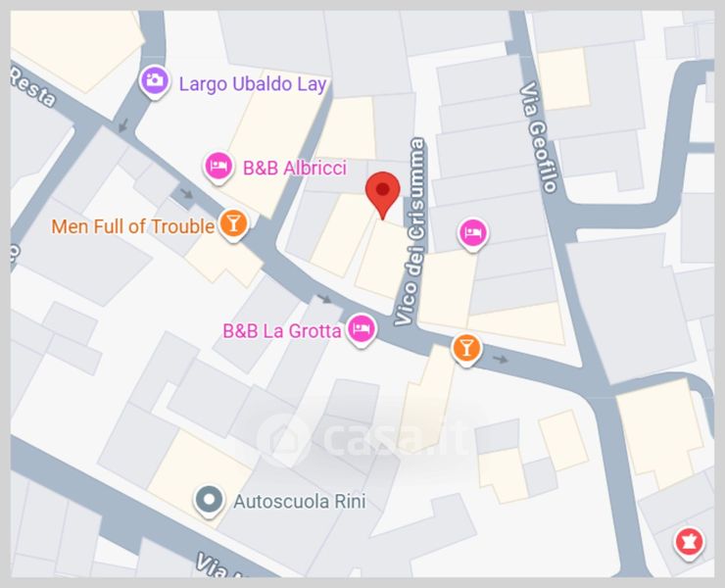Select the red pharmacy icon in the corner
Image resolution: width=725 pixels, height=588 pixels.
[690, 543]
